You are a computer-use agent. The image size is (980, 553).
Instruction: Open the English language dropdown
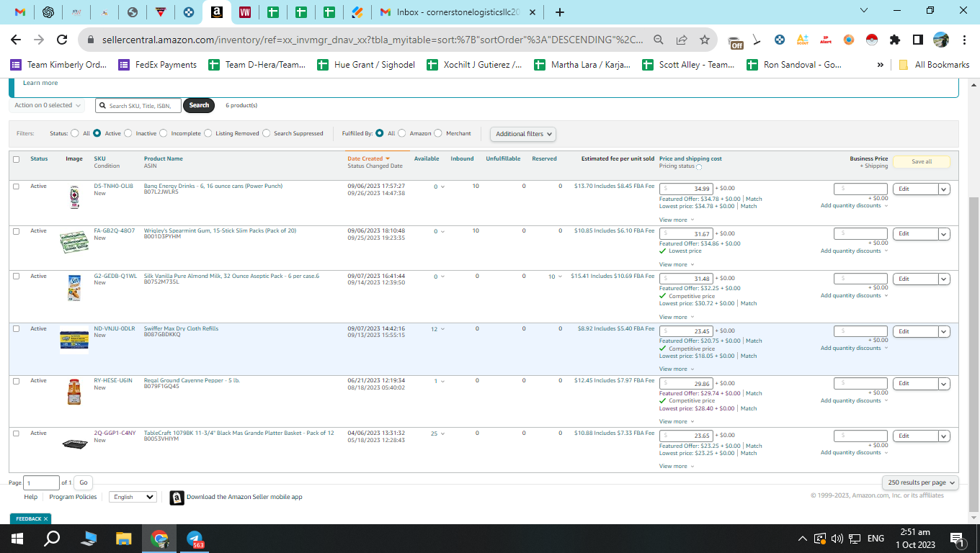(133, 497)
